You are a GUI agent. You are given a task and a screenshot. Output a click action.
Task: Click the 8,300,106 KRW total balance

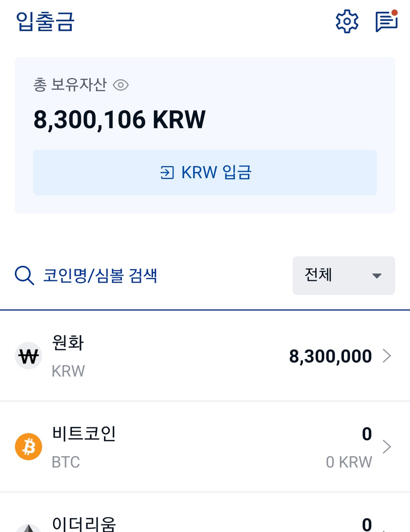119,119
